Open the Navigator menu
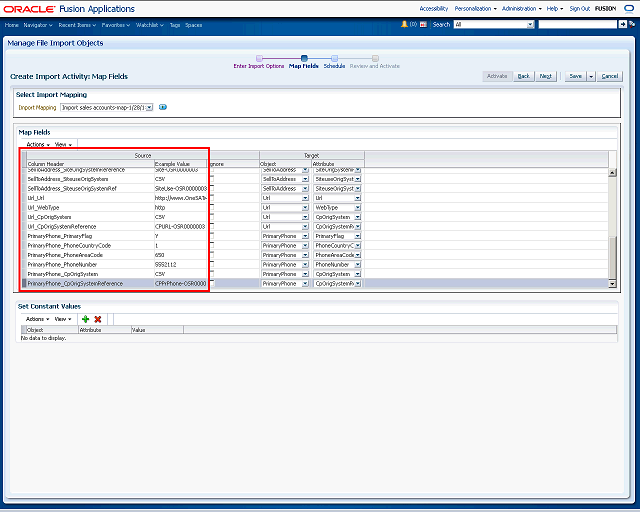 (x=38, y=23)
